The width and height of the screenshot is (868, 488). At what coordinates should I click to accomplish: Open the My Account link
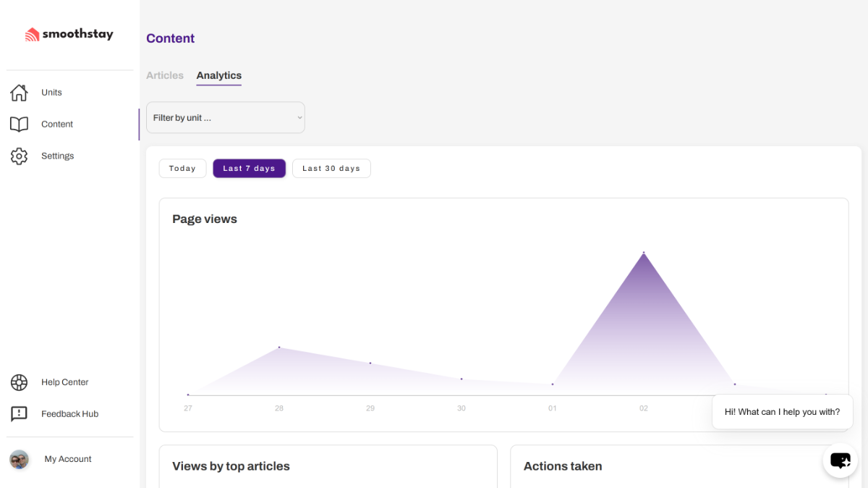point(68,459)
